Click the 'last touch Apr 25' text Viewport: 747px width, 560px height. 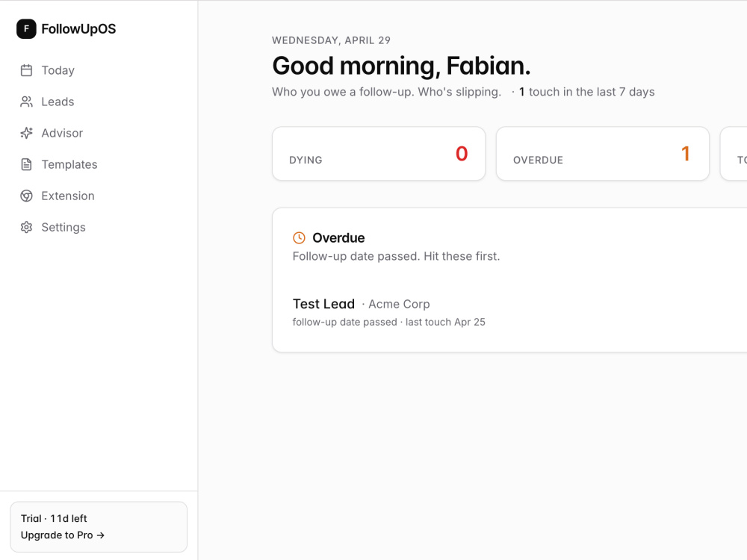click(x=445, y=323)
